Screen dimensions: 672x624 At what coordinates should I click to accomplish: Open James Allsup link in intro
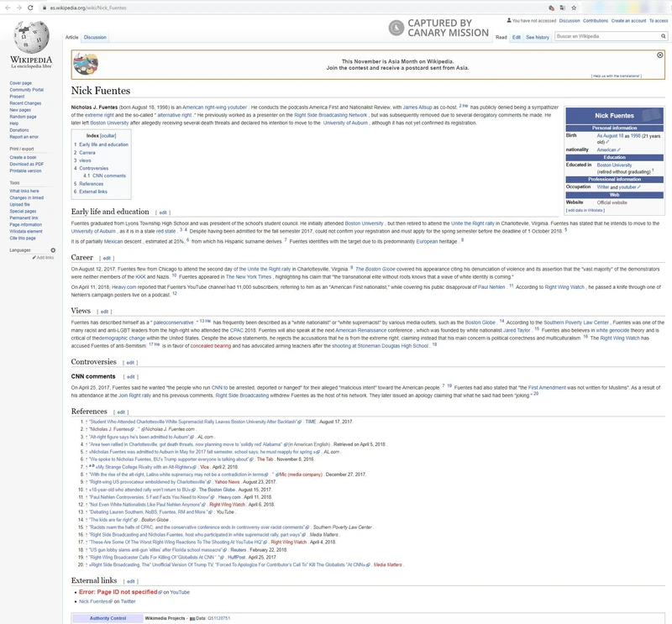[417, 107]
